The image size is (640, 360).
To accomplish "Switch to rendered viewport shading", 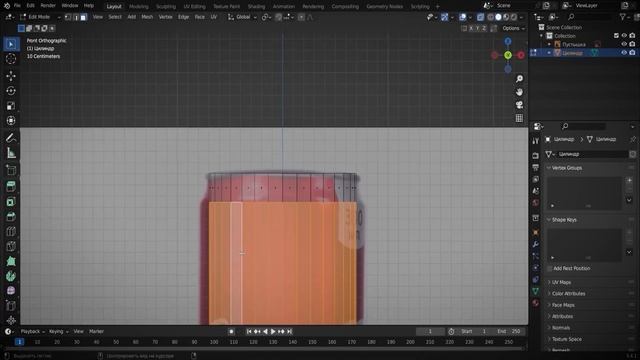I will (514, 17).
